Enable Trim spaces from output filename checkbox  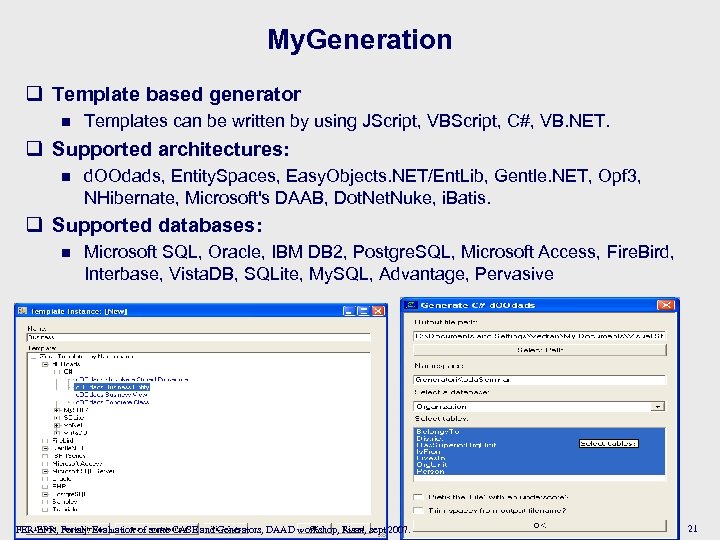418,511
